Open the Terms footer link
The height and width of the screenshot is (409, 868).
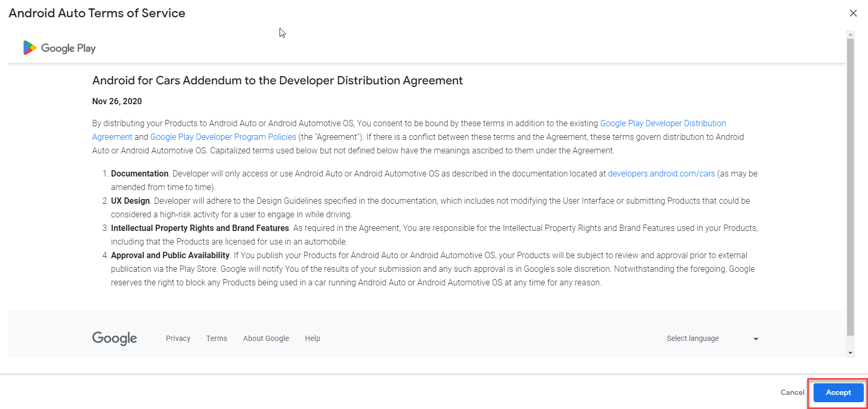coord(217,338)
